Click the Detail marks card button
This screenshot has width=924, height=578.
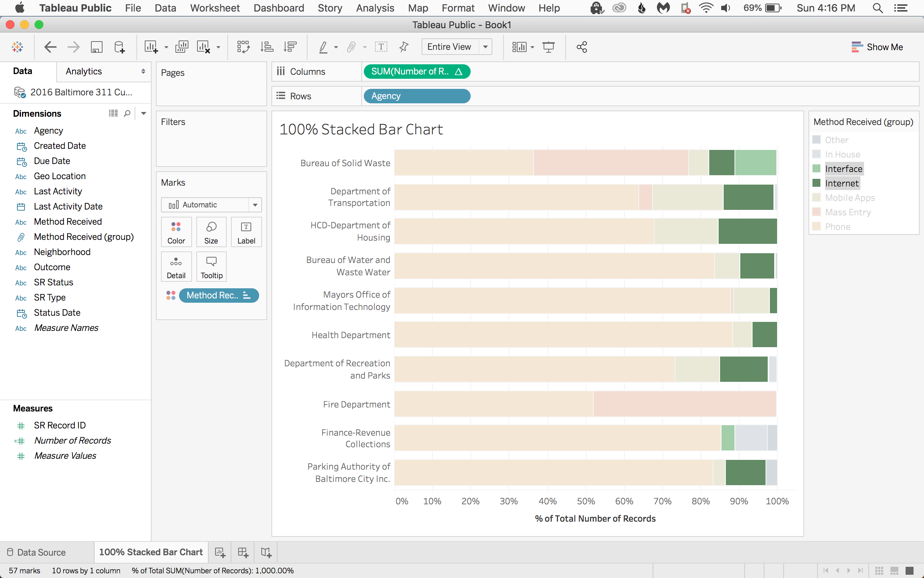[176, 267]
